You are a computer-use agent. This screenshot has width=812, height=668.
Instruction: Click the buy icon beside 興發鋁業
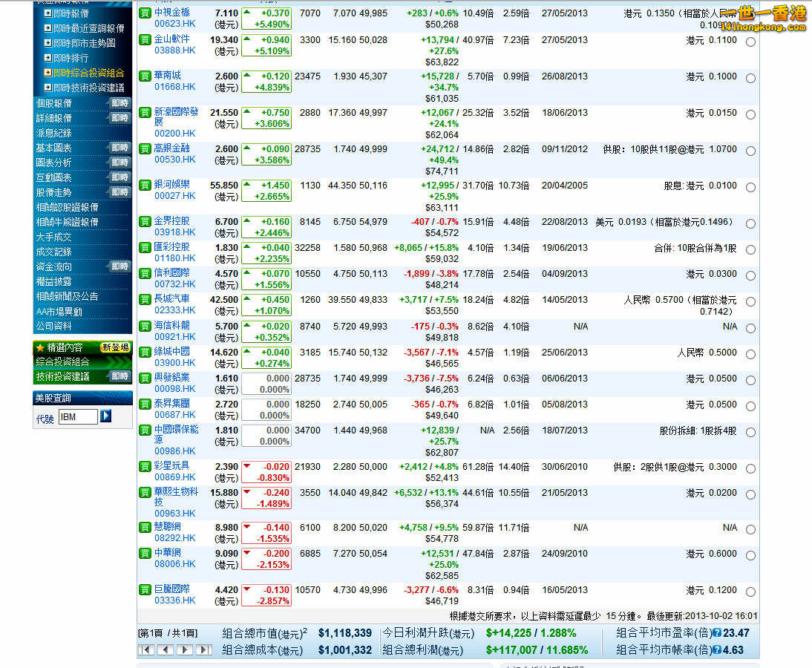(145, 378)
